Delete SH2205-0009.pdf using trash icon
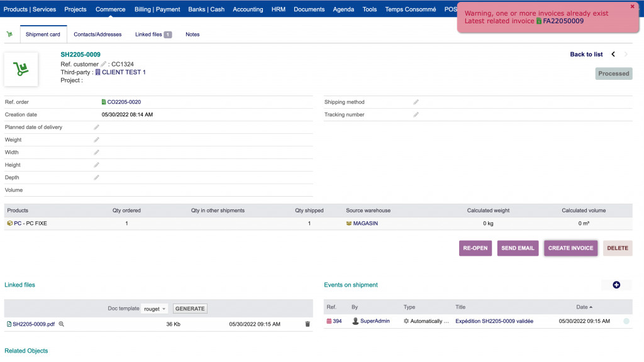Screen dimensions: 644x362 308,324
